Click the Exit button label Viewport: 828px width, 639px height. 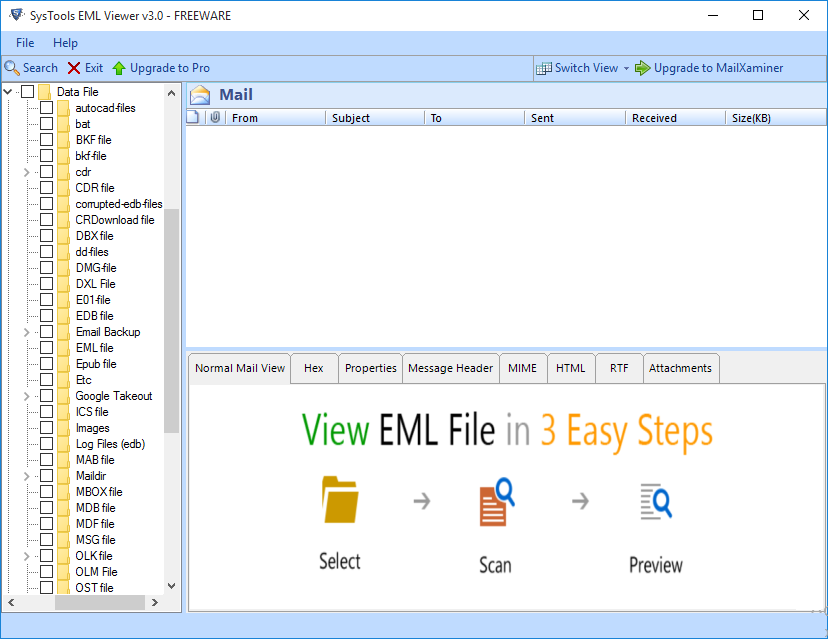[94, 68]
